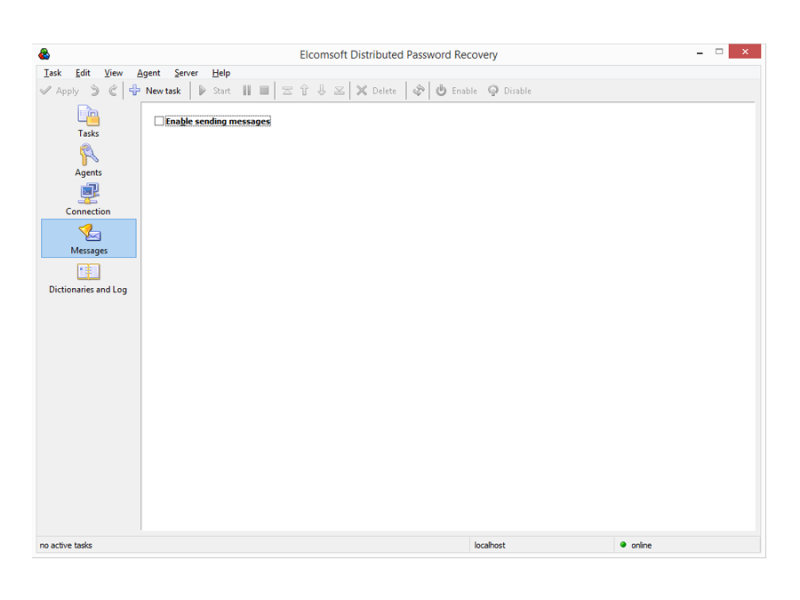The image size is (800, 600).
Task: Click the New task button
Action: click(155, 90)
